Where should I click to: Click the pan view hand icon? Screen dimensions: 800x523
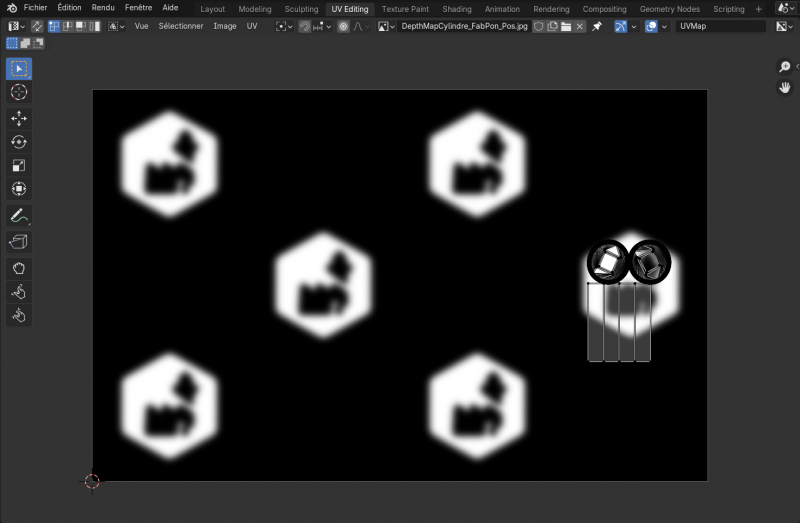click(x=786, y=88)
